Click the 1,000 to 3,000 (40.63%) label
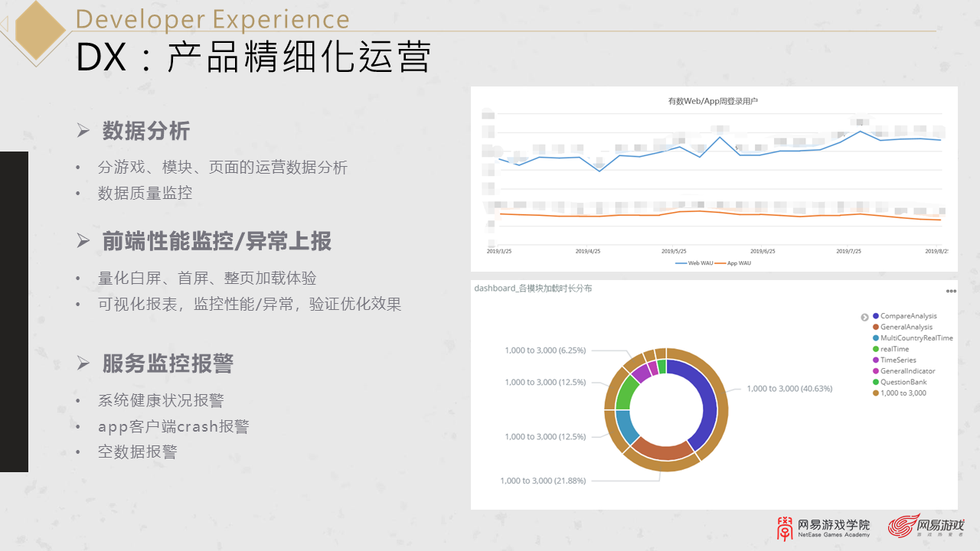The image size is (980, 551). point(790,389)
